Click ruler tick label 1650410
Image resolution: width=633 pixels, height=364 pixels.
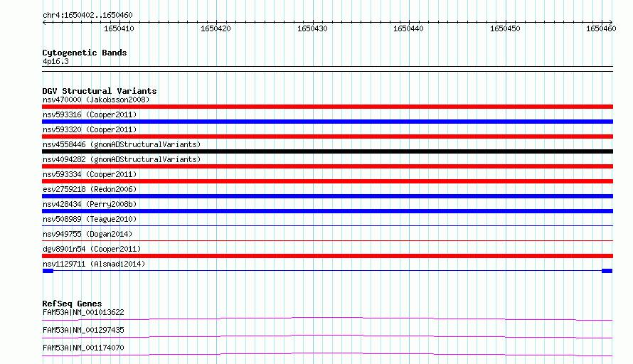(119, 28)
